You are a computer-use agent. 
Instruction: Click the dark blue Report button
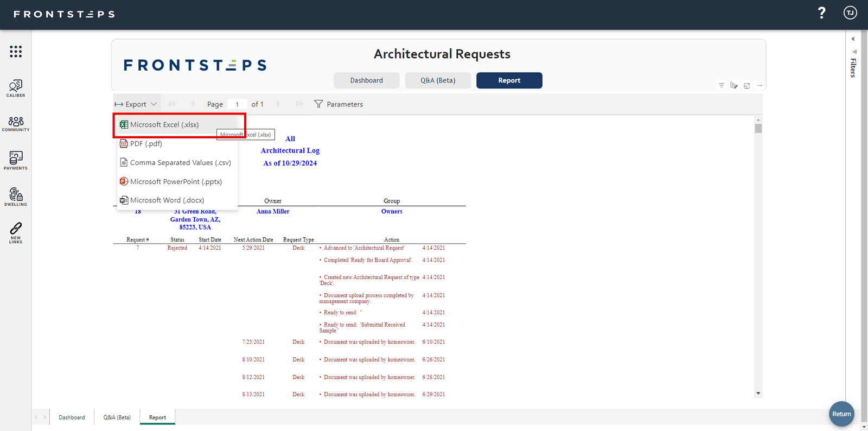509,80
